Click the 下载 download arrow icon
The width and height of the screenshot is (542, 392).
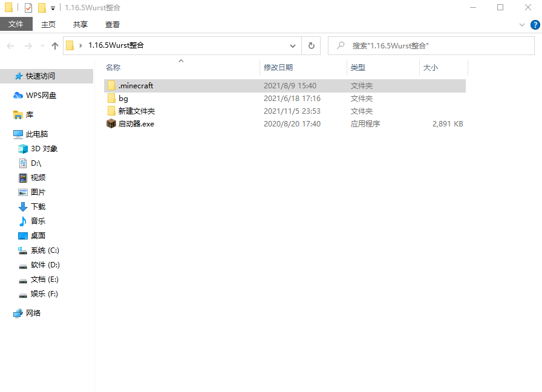[23, 207]
